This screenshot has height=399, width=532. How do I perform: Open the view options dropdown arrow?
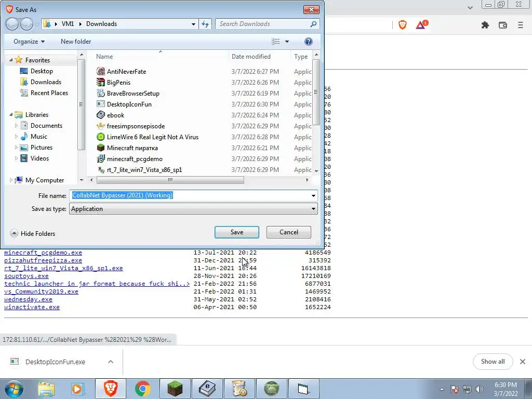tap(287, 42)
